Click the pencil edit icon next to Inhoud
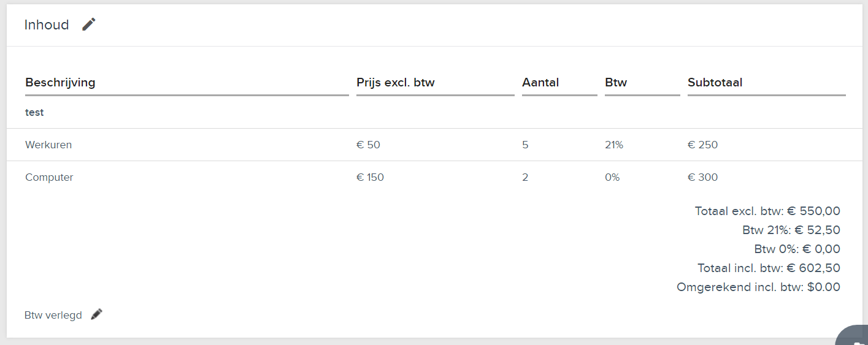The height and width of the screenshot is (345, 868). [x=89, y=25]
